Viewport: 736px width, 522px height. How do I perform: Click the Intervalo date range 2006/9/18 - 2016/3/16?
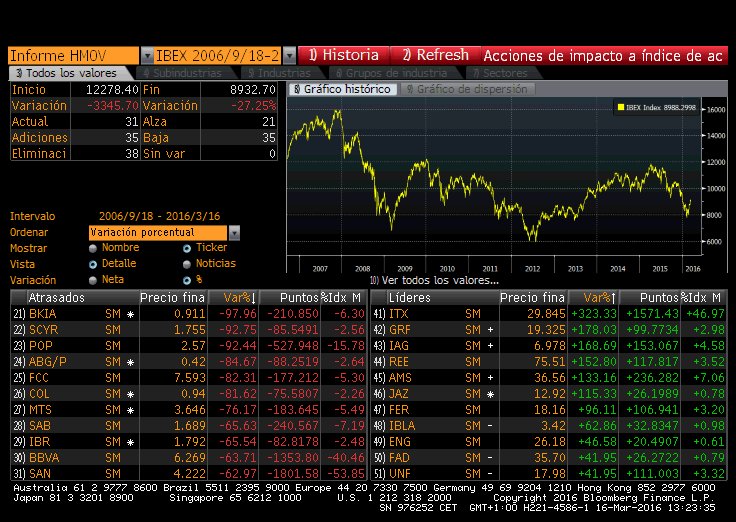click(160, 216)
